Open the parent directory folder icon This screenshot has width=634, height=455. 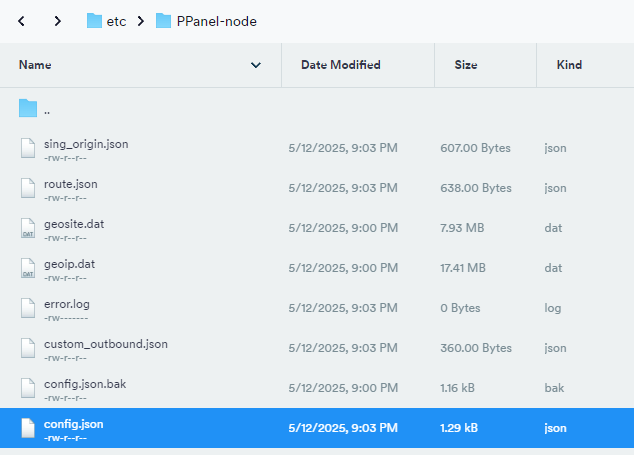(28, 108)
